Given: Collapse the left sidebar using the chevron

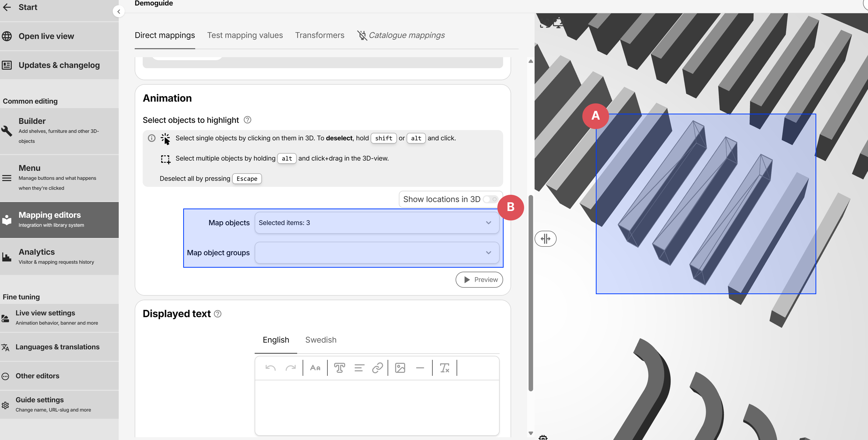Looking at the screenshot, I should click(119, 11).
